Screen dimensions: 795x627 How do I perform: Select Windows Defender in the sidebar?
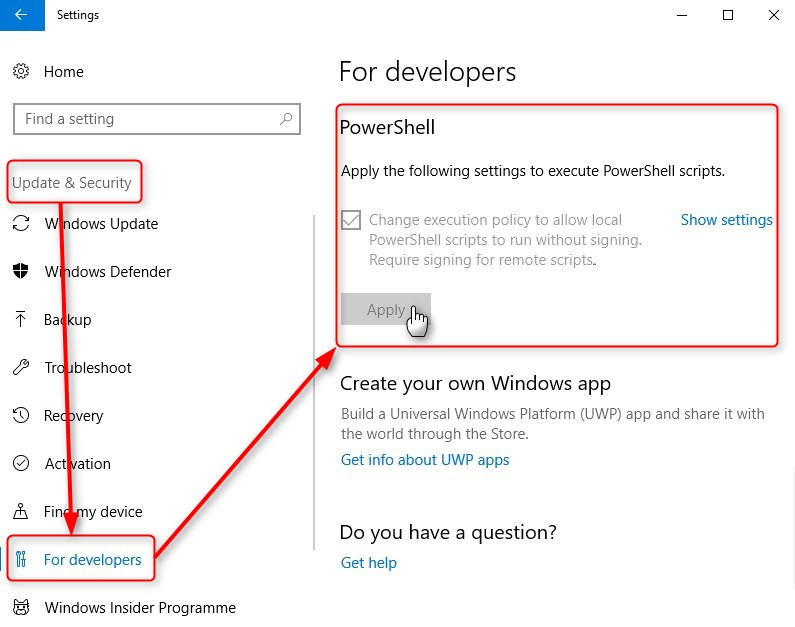(x=107, y=272)
